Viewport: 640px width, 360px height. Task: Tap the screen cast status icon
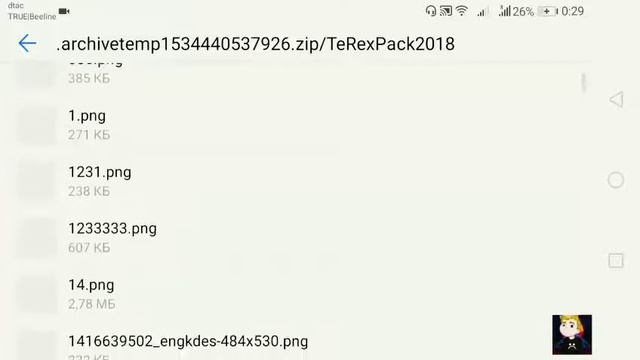coord(446,11)
